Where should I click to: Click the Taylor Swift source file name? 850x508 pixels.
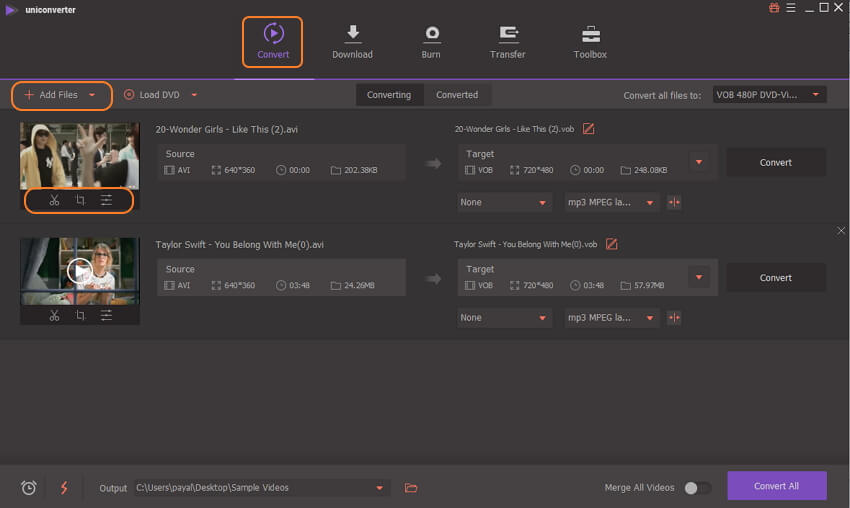tap(240, 245)
